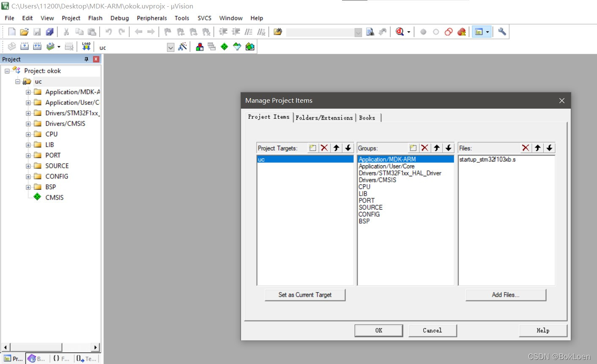Screen dimensions: 597x364
Task: Click the Help button in the dialog
Action: 543,331
